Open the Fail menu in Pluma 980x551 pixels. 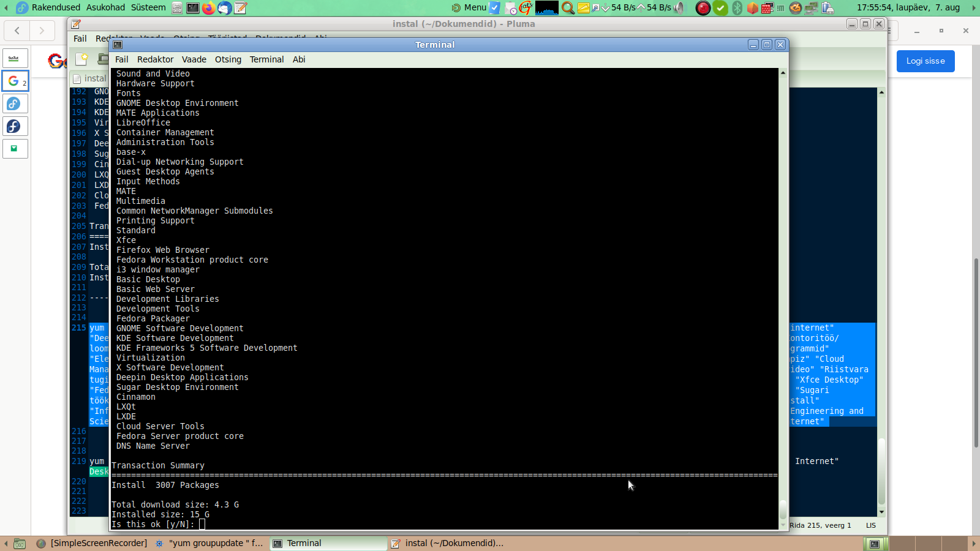tap(80, 39)
